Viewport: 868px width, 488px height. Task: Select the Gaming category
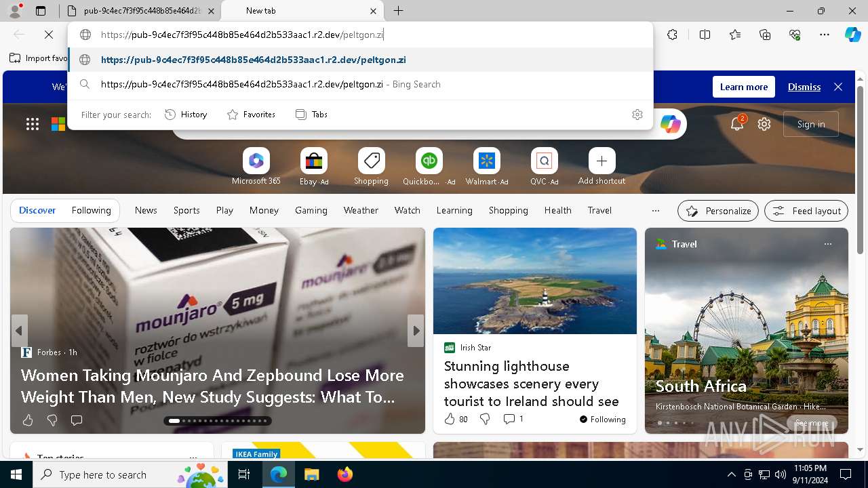(x=311, y=210)
